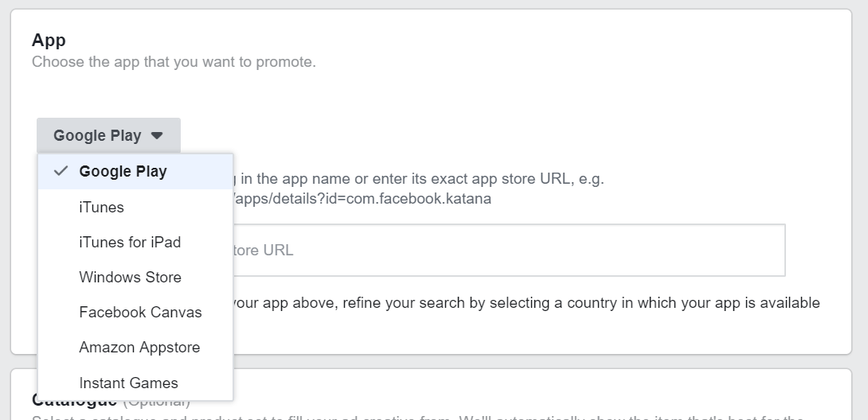Choose iTunes from the store list

(x=101, y=208)
